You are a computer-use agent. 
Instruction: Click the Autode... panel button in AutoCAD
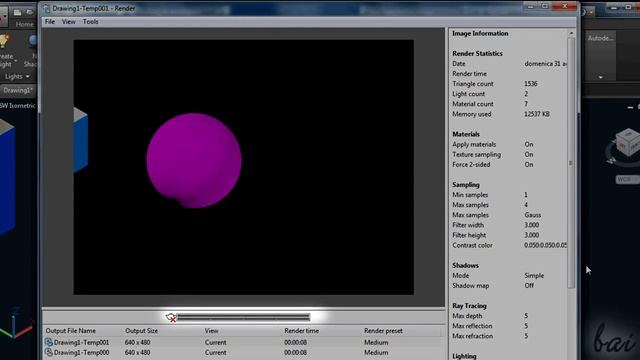[x=600, y=38]
